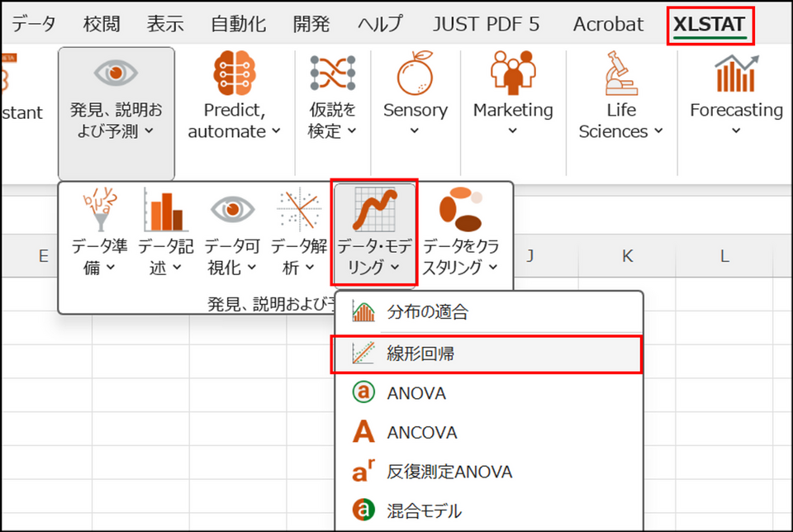Collapse the データ・モデリング dropdown chevron
793x532 pixels.
[395, 267]
